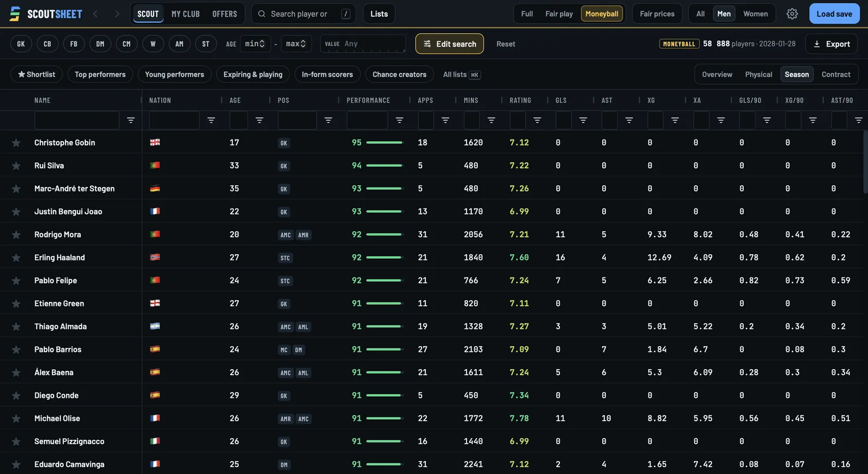Click the Edit search button

[x=449, y=44]
